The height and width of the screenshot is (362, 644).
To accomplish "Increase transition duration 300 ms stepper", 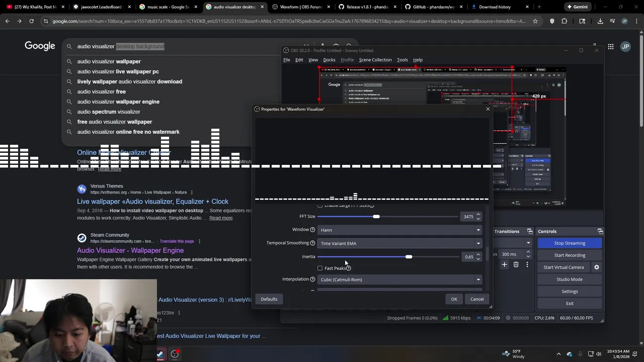I will [528, 252].
